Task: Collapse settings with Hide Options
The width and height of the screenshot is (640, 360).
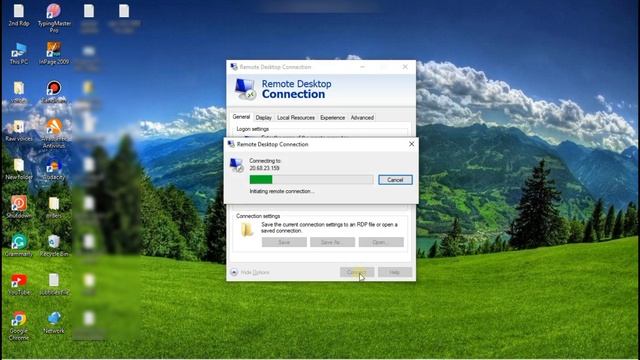Action: click(x=250, y=272)
